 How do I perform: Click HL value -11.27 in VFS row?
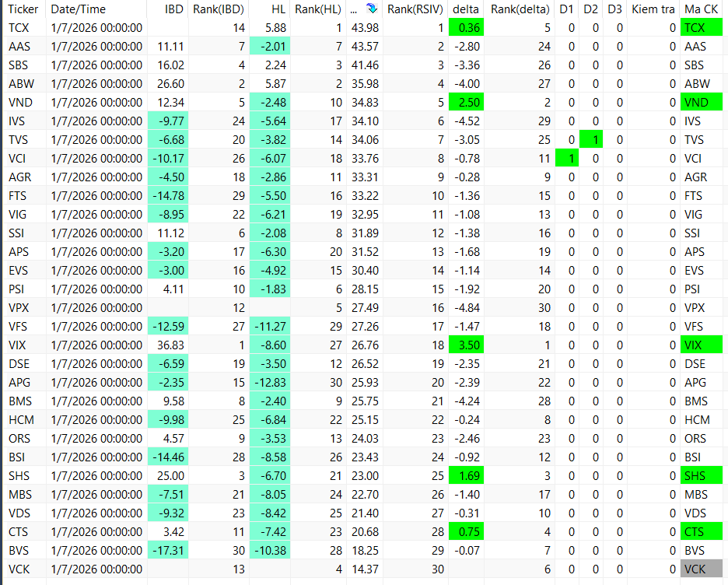pos(270,327)
